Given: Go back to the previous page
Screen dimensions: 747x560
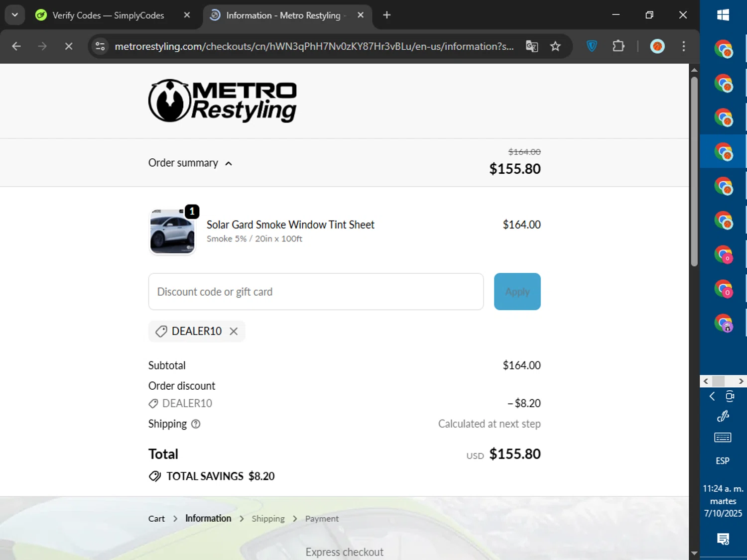Looking at the screenshot, I should (16, 46).
